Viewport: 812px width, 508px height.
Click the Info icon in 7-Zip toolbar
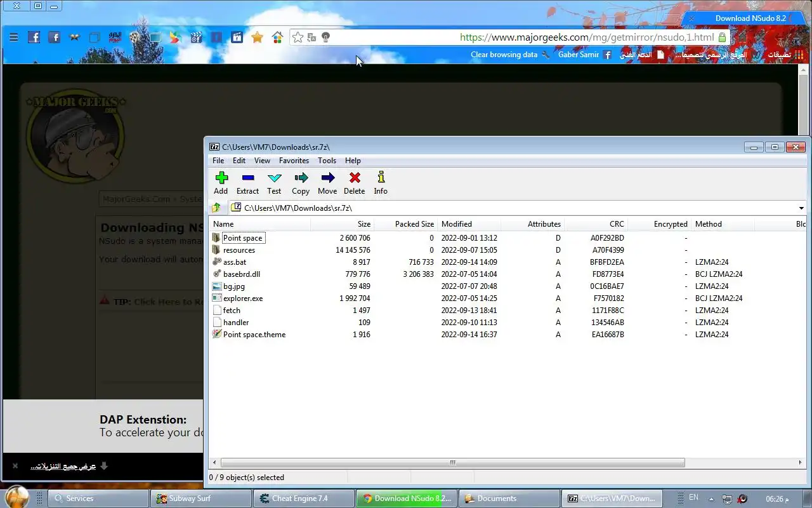click(x=381, y=178)
